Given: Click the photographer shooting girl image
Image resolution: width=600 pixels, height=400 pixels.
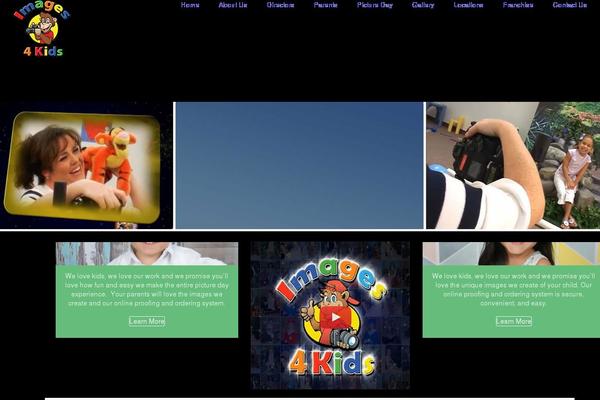Looking at the screenshot, I should [x=513, y=165].
